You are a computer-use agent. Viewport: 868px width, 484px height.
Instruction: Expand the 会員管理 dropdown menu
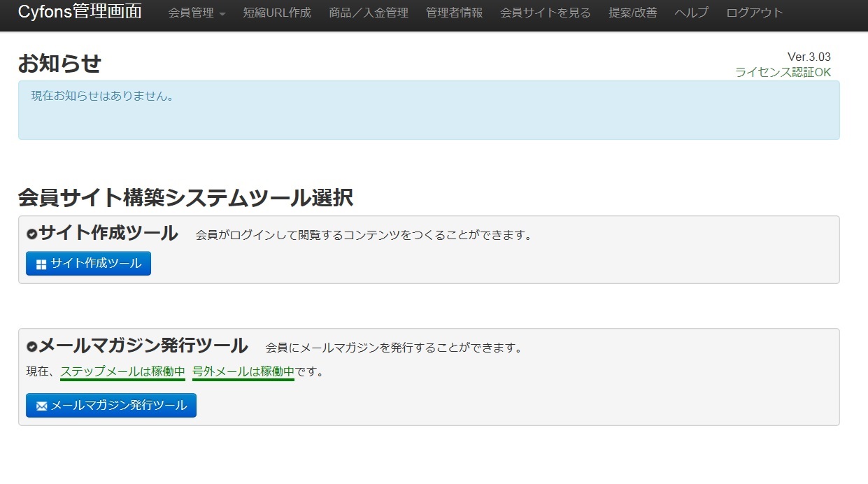[197, 13]
